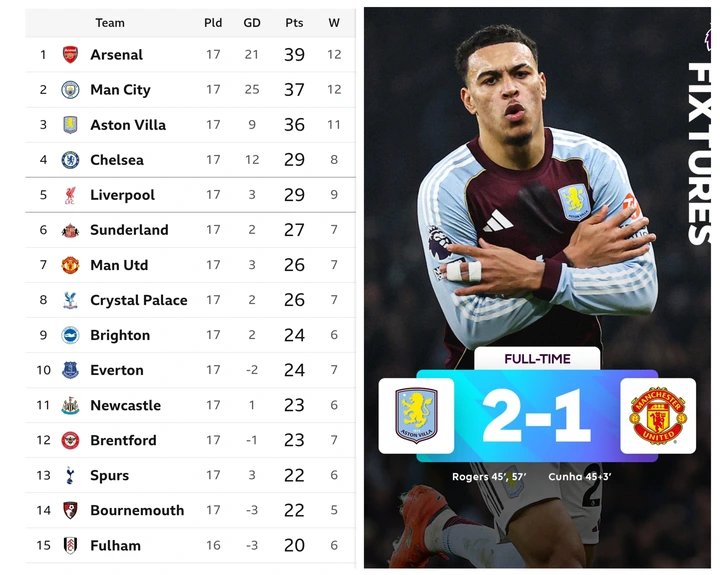Open the Brighton team link
Screen dimensions: 720x575
coord(120,335)
